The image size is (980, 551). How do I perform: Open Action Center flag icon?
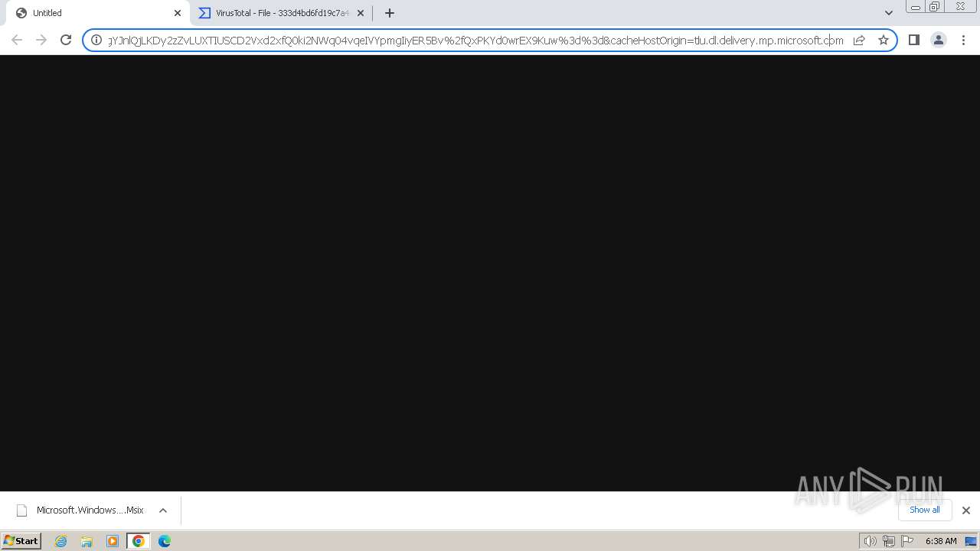tap(907, 541)
